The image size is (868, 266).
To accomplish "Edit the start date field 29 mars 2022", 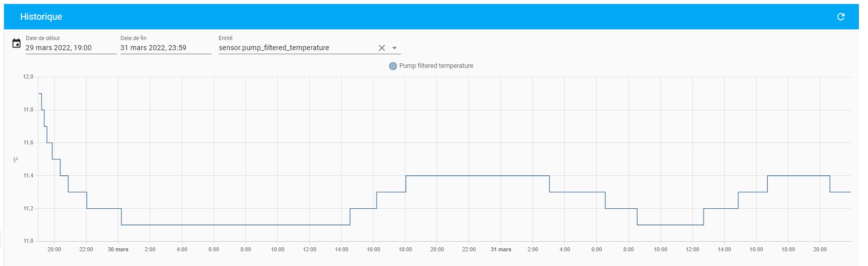I will [x=71, y=48].
